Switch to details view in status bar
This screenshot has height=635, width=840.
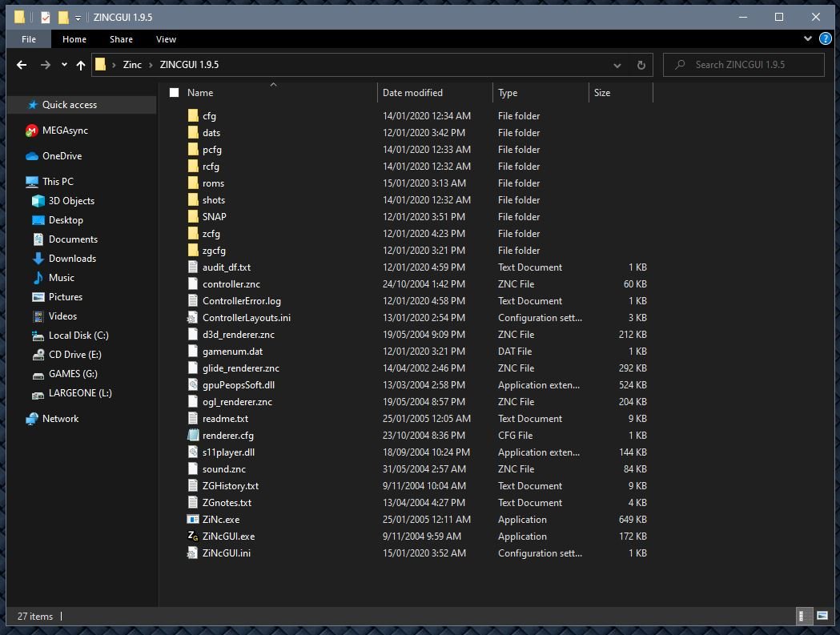802,616
